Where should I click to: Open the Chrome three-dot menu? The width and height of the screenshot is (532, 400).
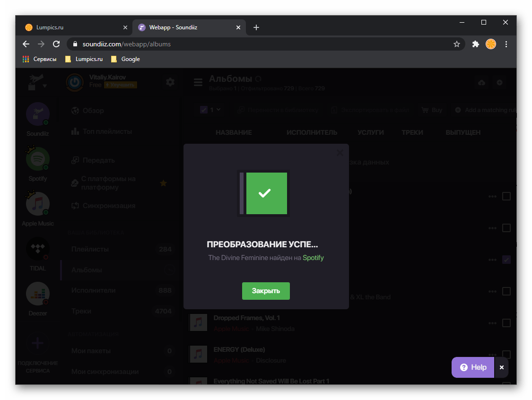506,44
